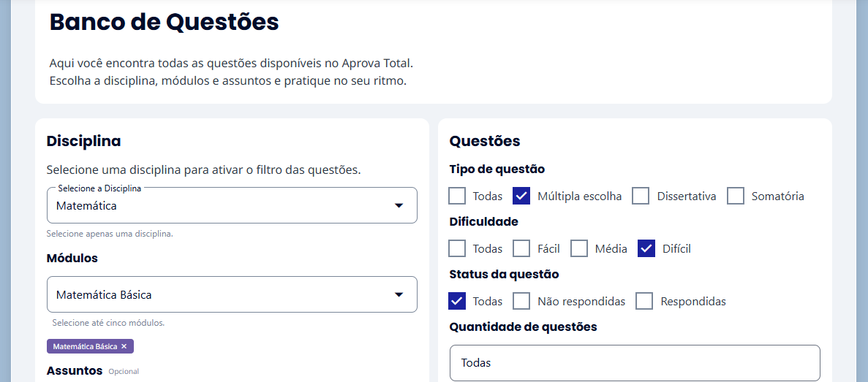868x382 pixels.
Task: Check the Todas box under Tipo de questão
Action: [457, 196]
